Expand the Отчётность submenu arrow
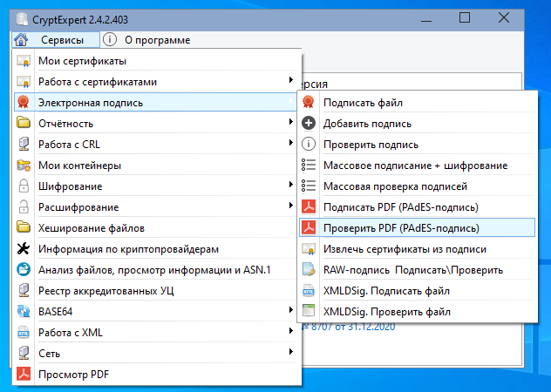The height and width of the screenshot is (392, 551). tap(290, 124)
